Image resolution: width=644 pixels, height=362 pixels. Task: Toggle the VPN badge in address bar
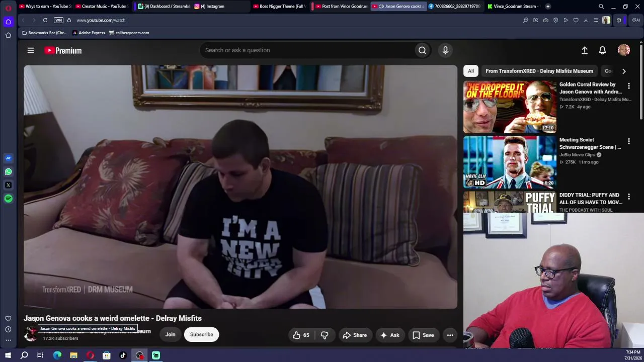tap(58, 20)
